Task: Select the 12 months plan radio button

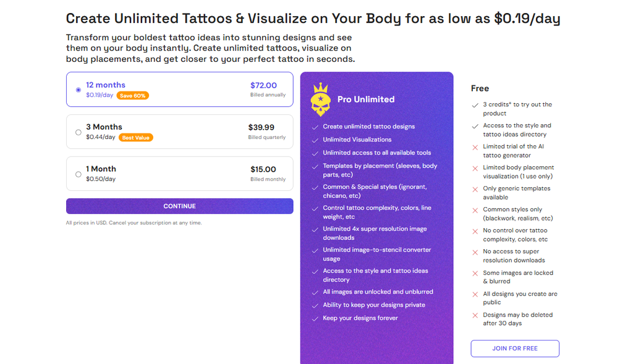Action: (x=79, y=90)
